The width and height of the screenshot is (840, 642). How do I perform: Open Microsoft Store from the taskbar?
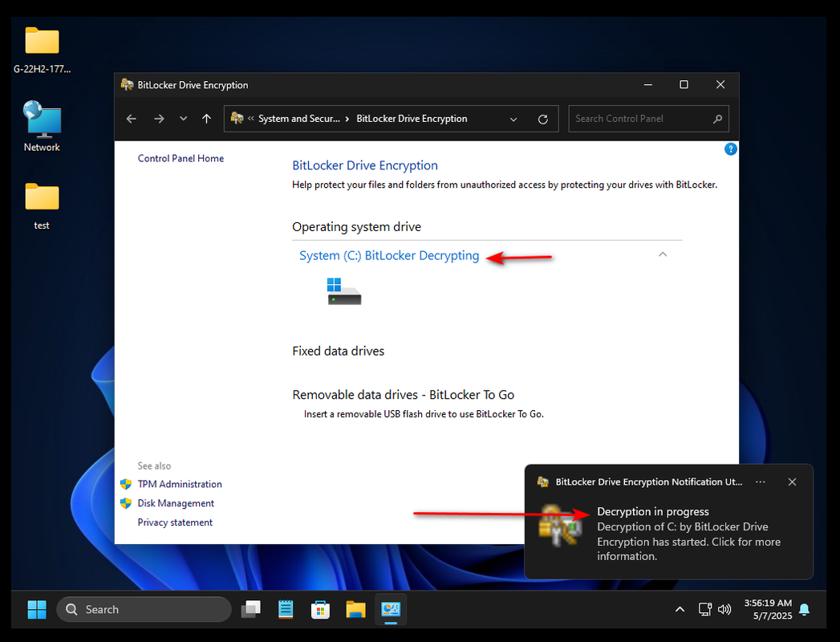click(x=320, y=609)
